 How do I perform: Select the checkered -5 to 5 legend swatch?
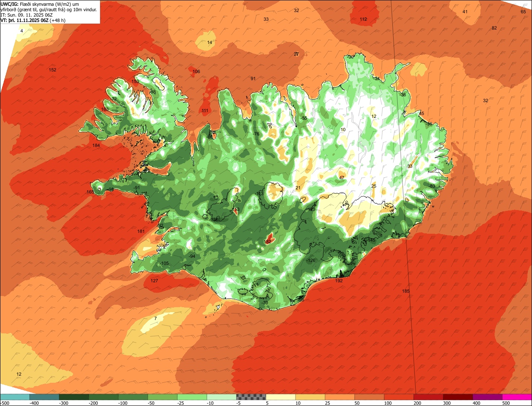click(x=251, y=397)
